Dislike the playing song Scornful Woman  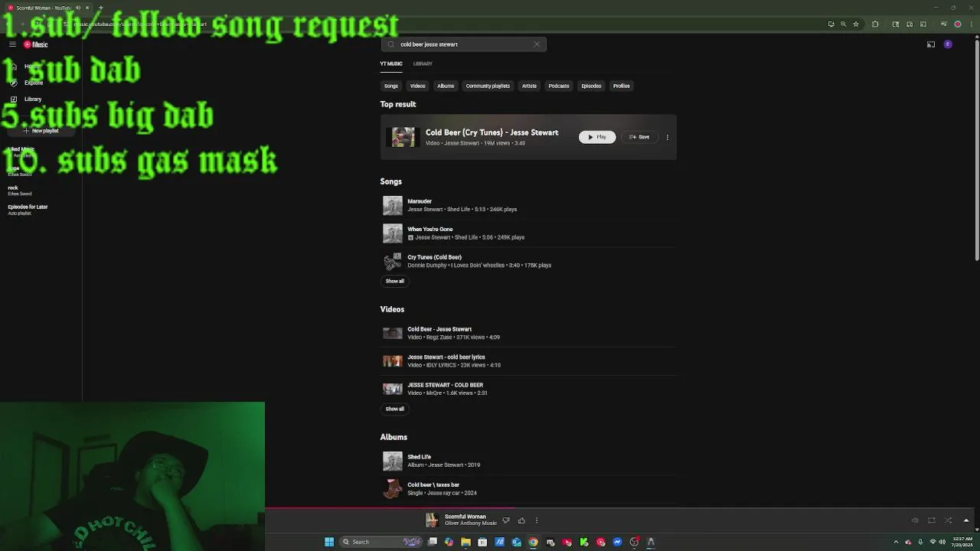tap(505, 520)
